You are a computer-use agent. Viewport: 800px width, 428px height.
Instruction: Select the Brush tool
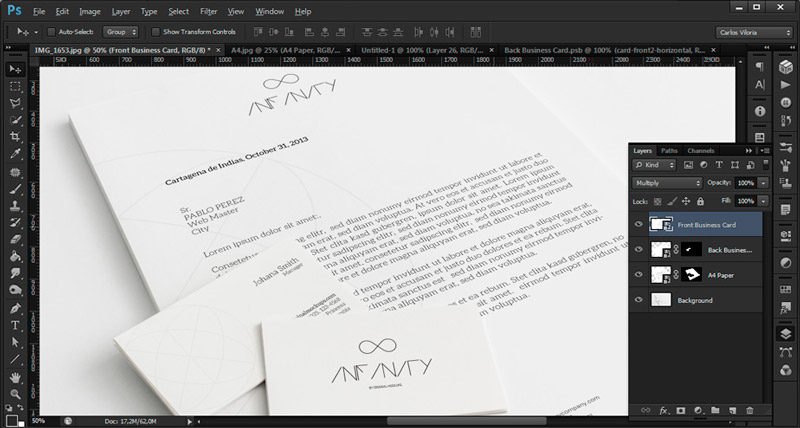[x=15, y=189]
